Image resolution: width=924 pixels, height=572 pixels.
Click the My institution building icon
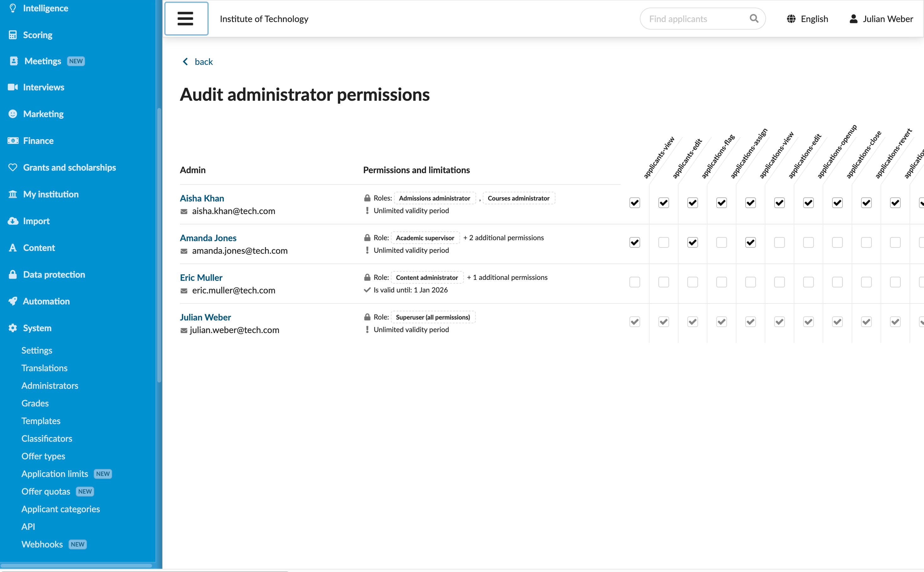pyautogui.click(x=13, y=194)
